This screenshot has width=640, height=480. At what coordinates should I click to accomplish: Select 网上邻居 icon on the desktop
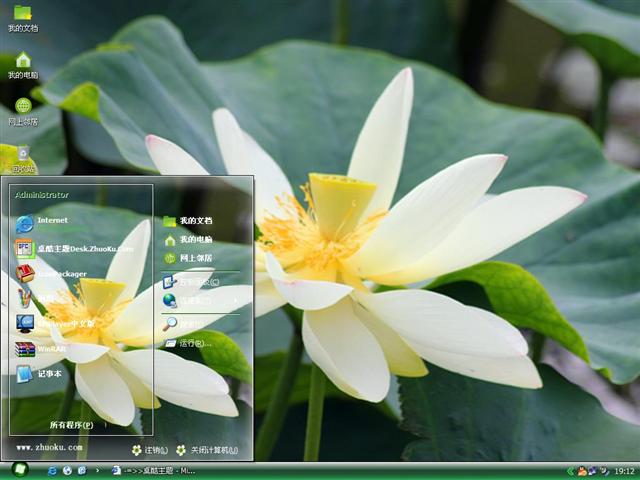coord(22,110)
